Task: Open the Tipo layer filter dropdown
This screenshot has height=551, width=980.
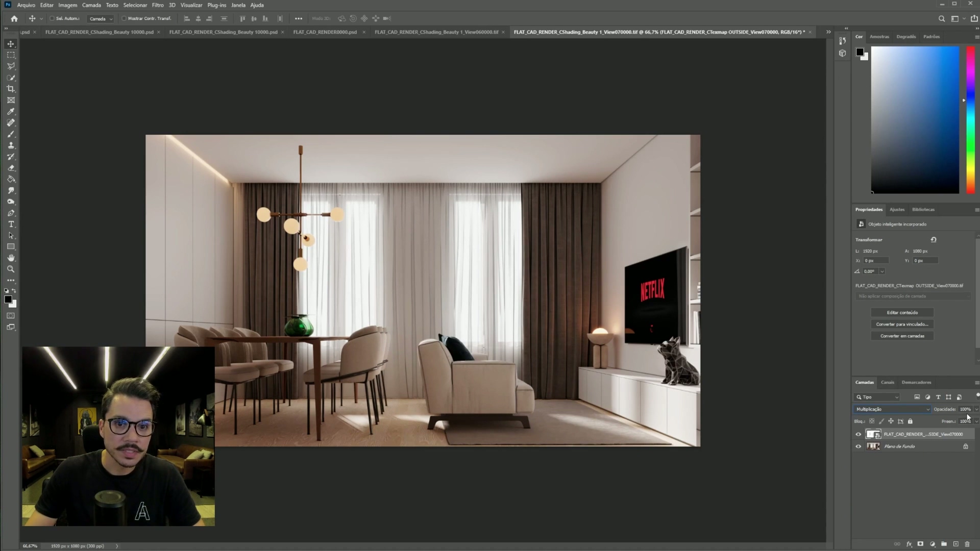Action: pyautogui.click(x=877, y=397)
